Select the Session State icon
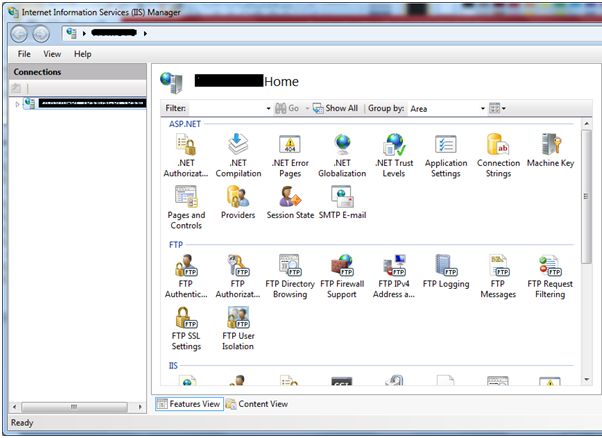Image resolution: width=602 pixels, height=438 pixels. pos(290,203)
